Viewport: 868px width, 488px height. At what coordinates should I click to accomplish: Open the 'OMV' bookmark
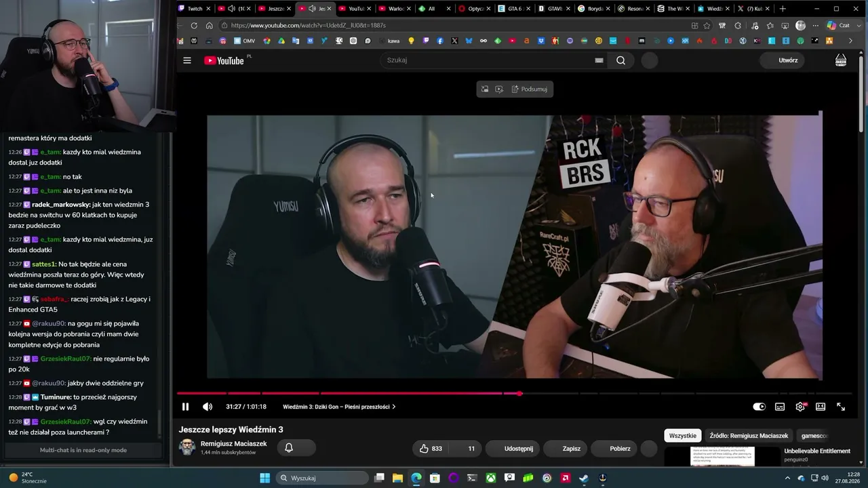click(x=244, y=41)
